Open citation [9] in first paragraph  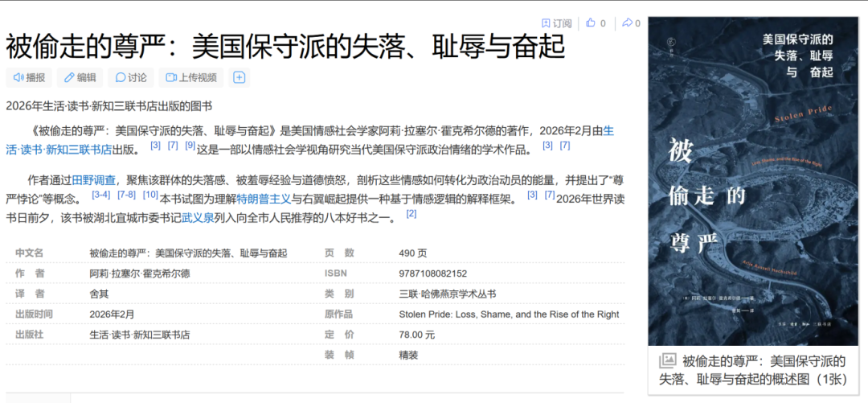190,146
